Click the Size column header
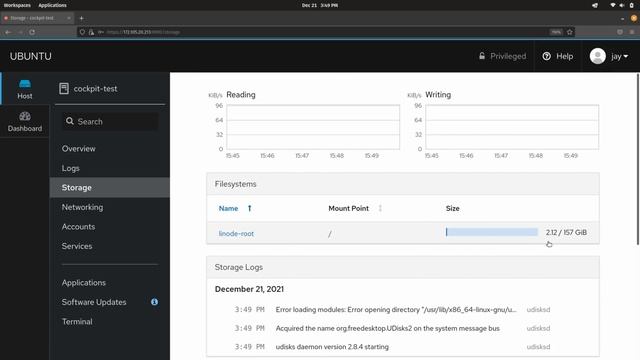The width and height of the screenshot is (640, 360). 452,208
